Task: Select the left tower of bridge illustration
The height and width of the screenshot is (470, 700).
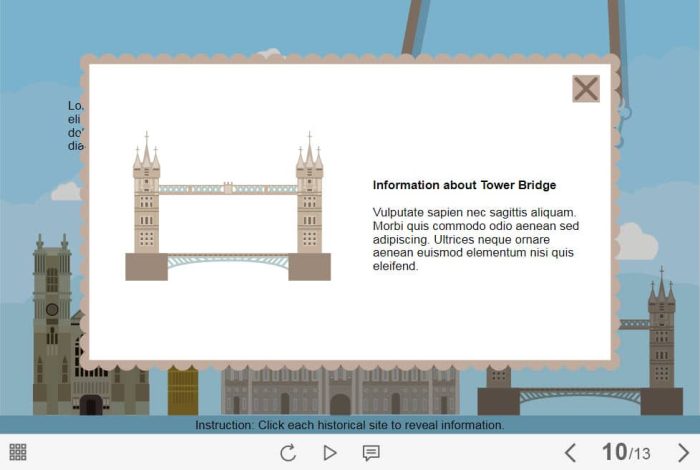Action: [146, 205]
